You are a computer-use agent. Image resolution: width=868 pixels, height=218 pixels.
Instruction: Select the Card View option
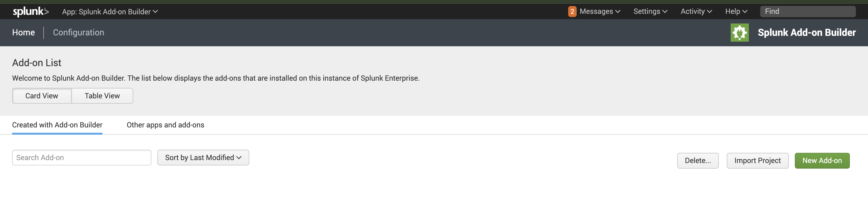pos(41,96)
